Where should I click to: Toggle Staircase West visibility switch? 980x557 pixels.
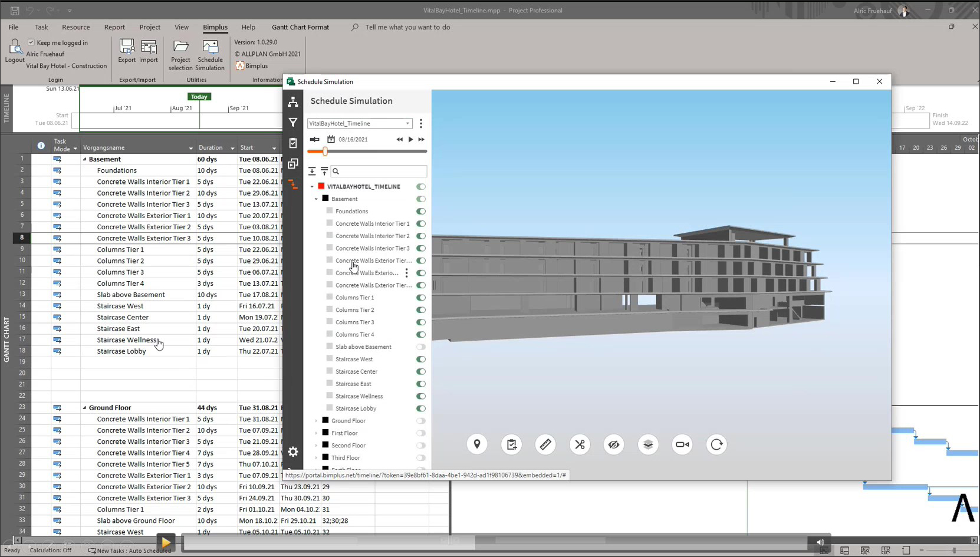[421, 360]
